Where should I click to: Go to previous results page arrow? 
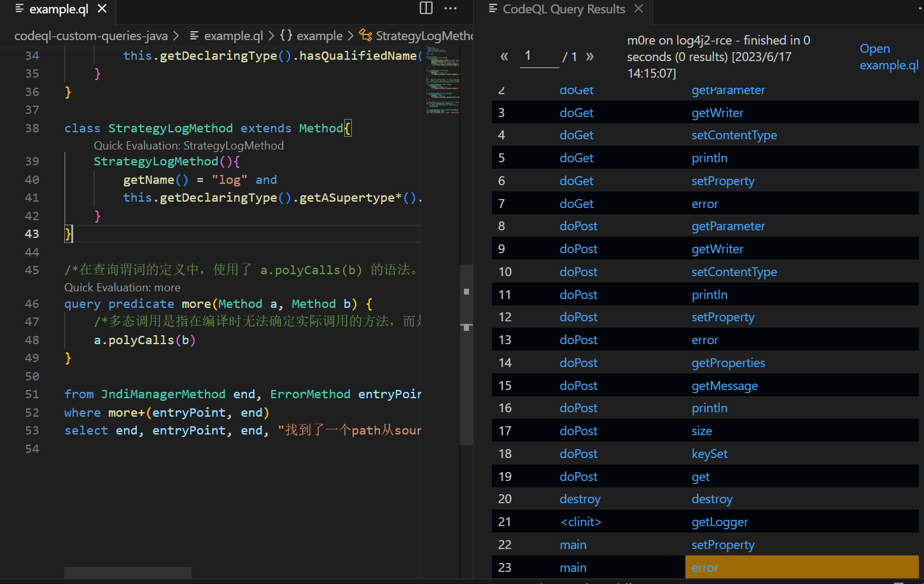tap(504, 57)
